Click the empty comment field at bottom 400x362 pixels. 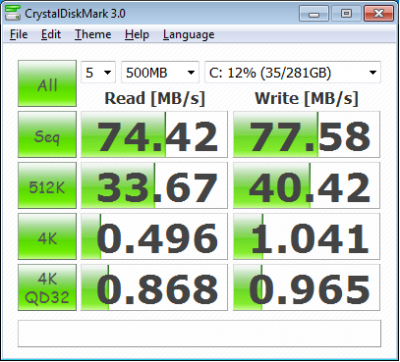click(199, 333)
